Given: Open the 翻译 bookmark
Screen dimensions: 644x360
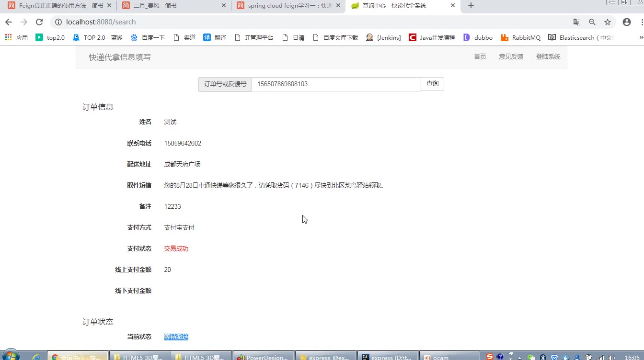Looking at the screenshot, I should pos(215,37).
